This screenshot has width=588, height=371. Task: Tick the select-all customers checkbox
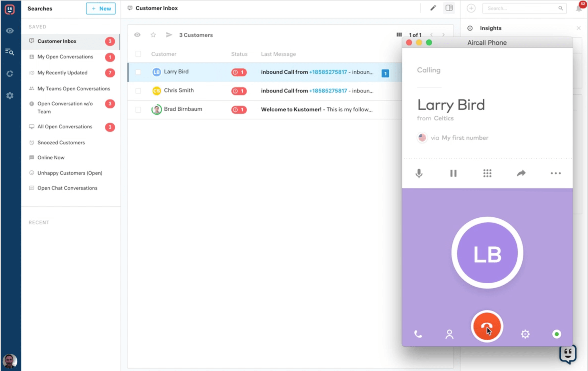click(138, 54)
